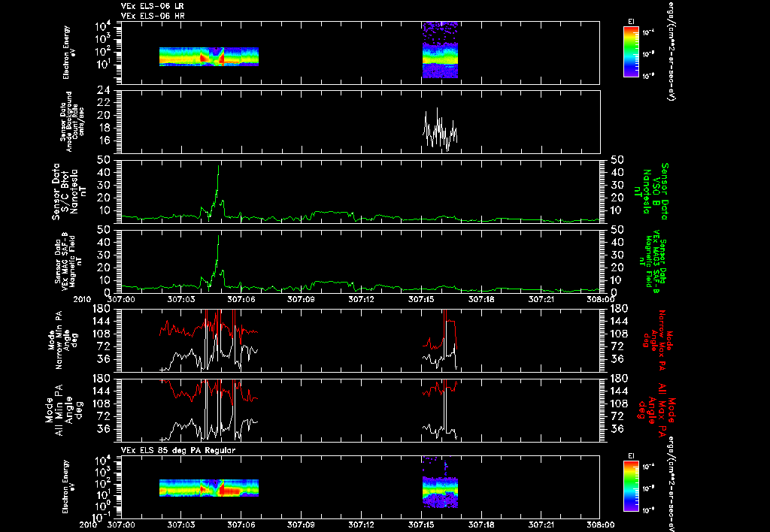Viewport: 770px width, 532px height.
Task: Click the 'Narrow Min PA Angle' axis label
Action: pos(62,339)
